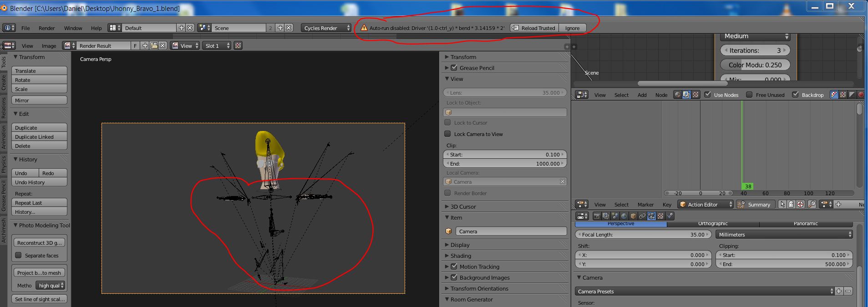Open Cycles Render engine dropdown
Viewport: 868px width, 307px height.
(x=326, y=28)
